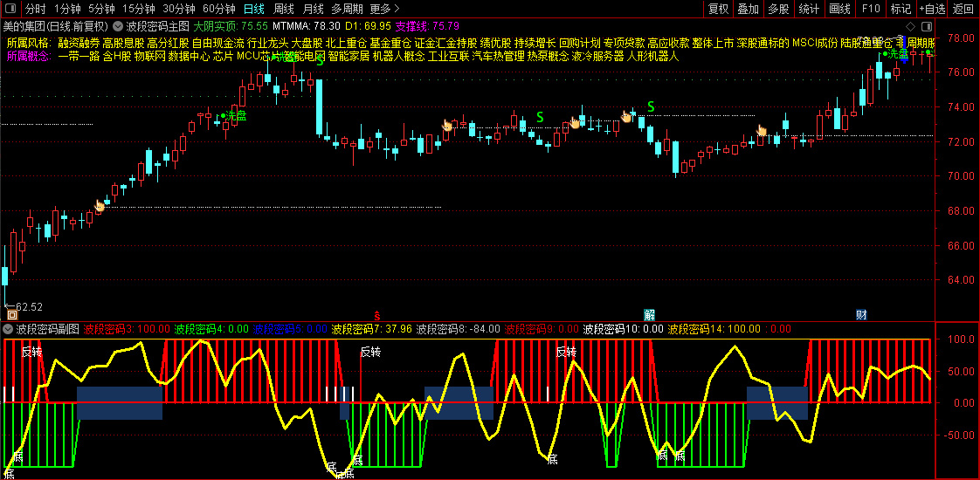Click 波段密码7: 37.96 indicator value
The width and height of the screenshot is (980, 480).
point(372,328)
